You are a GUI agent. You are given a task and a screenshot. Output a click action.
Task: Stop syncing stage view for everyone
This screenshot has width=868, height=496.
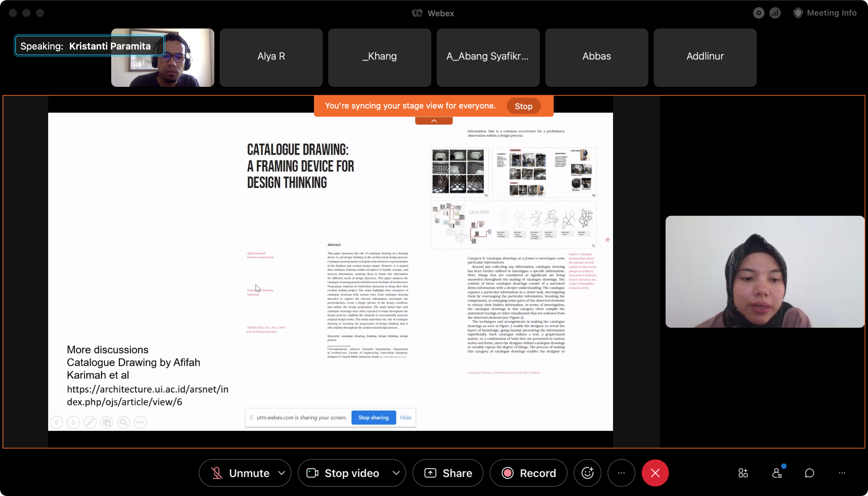tap(523, 106)
